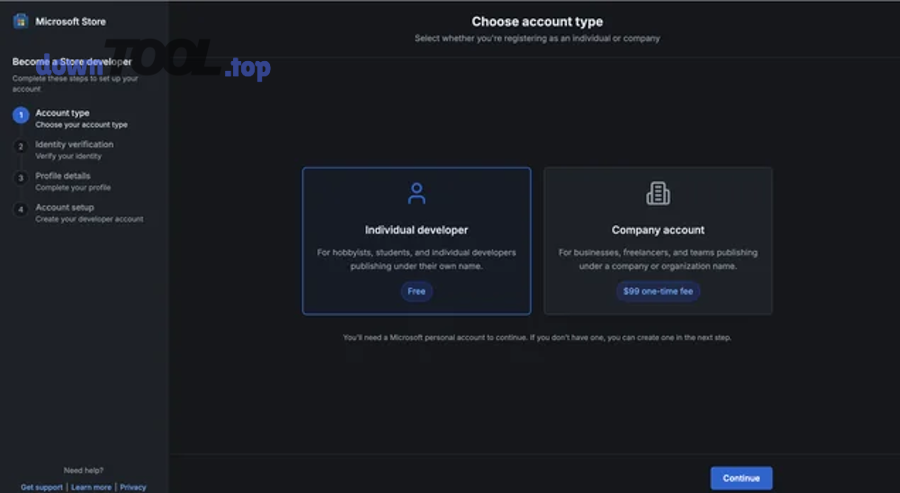Select the Company account card
The image size is (900, 493).
pos(658,240)
